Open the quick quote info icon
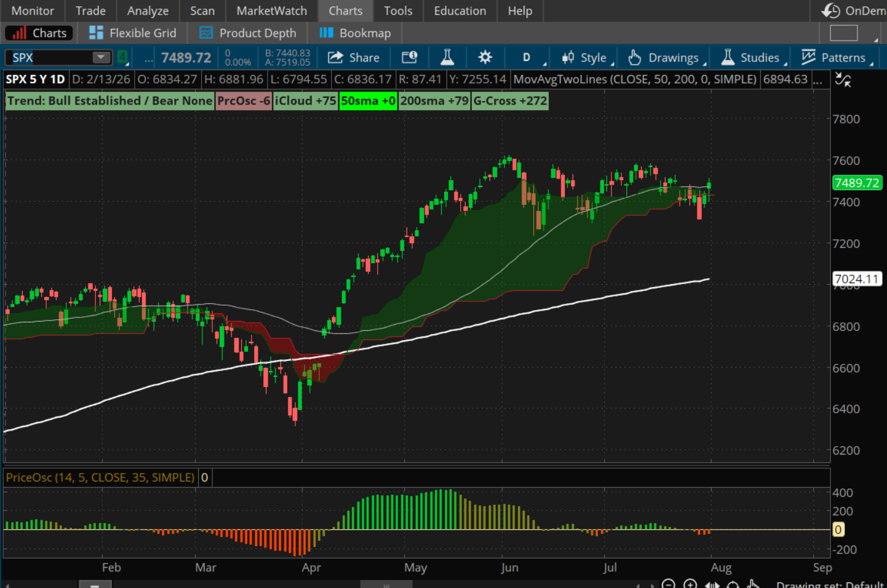 click(410, 58)
